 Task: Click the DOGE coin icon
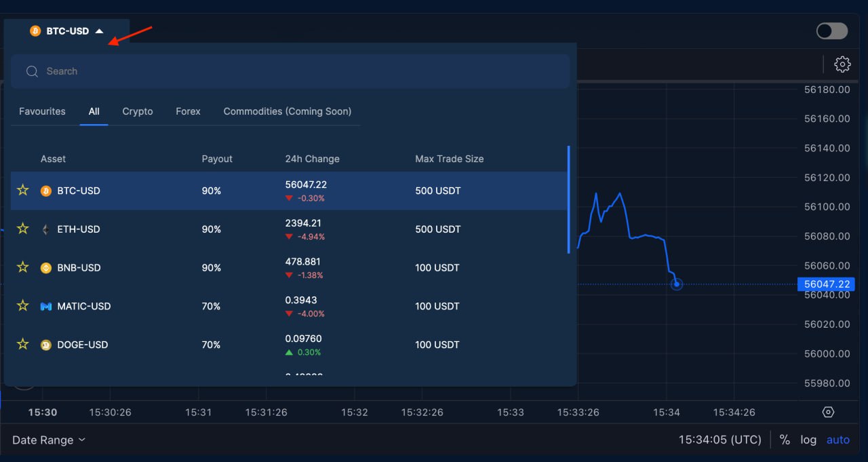[x=45, y=345]
